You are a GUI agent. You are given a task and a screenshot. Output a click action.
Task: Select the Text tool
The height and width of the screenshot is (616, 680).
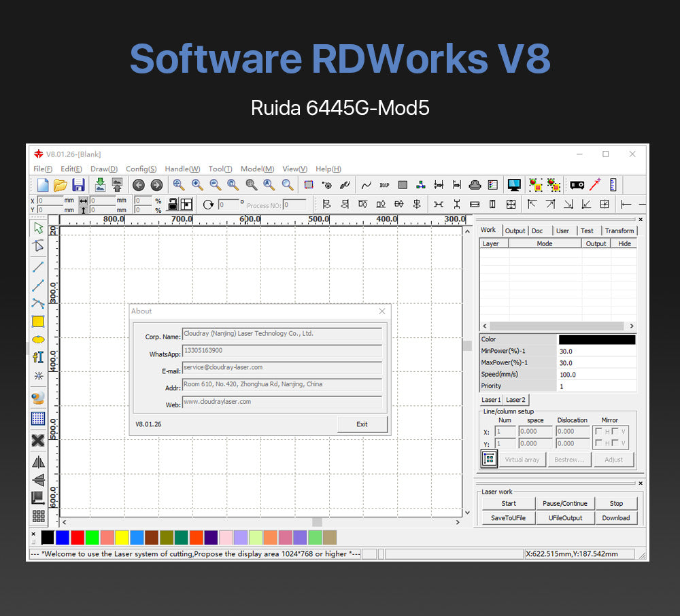pos(38,357)
